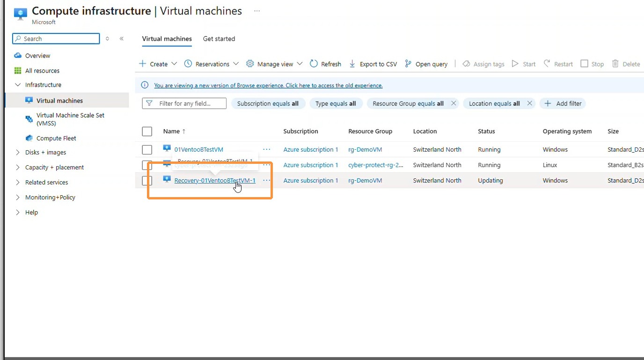The width and height of the screenshot is (644, 360).
Task: Expand the Related services section
Action: coord(18,182)
